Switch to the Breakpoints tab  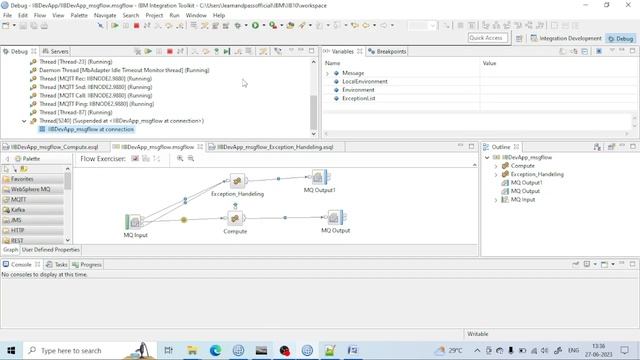(387, 51)
